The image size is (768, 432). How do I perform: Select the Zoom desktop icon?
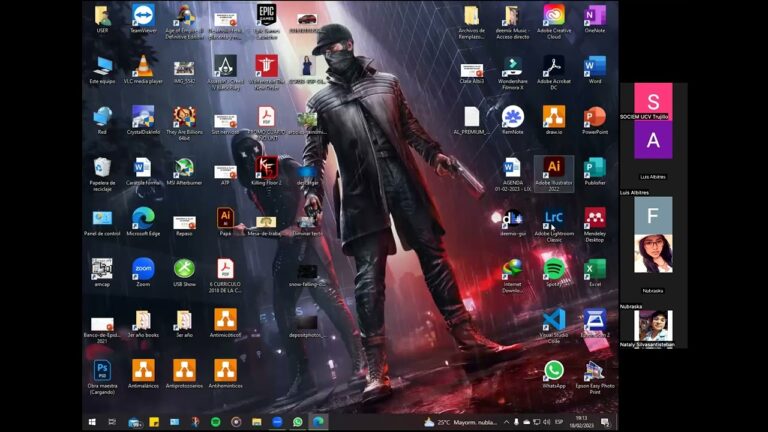(143, 272)
